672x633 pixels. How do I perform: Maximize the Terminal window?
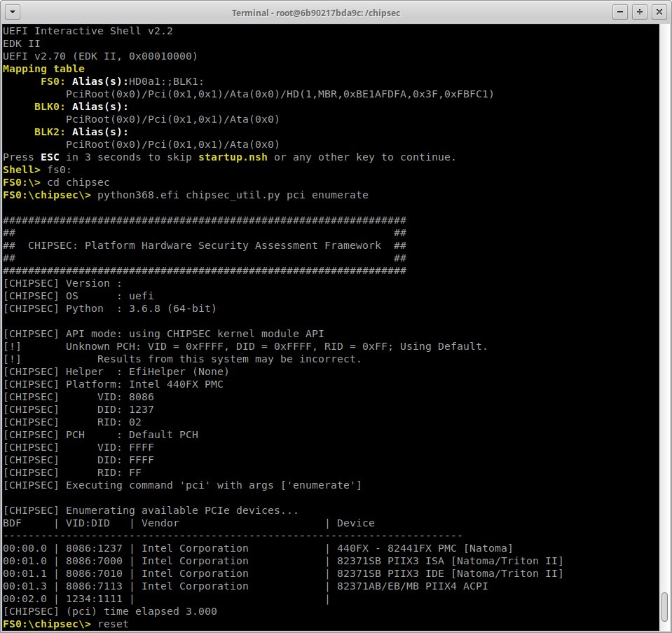tap(640, 12)
